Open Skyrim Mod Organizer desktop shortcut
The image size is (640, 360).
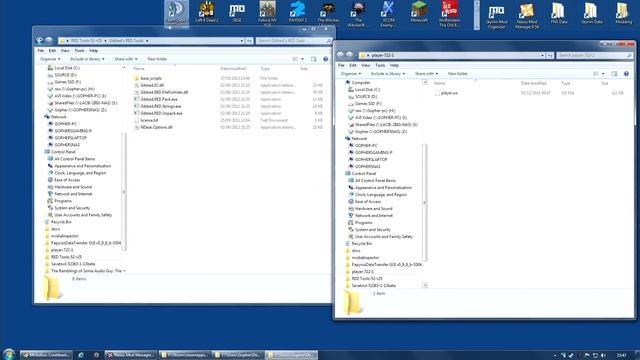click(496, 16)
